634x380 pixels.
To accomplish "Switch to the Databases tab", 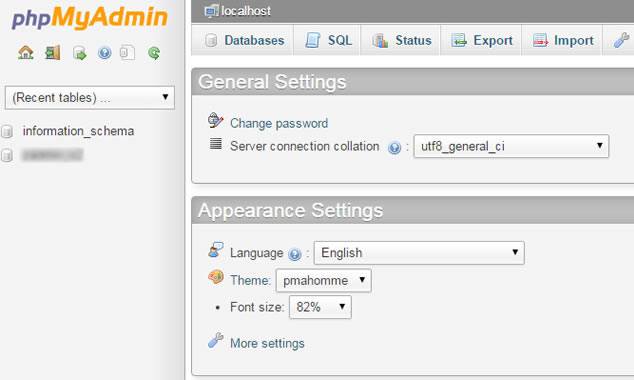I will (244, 40).
